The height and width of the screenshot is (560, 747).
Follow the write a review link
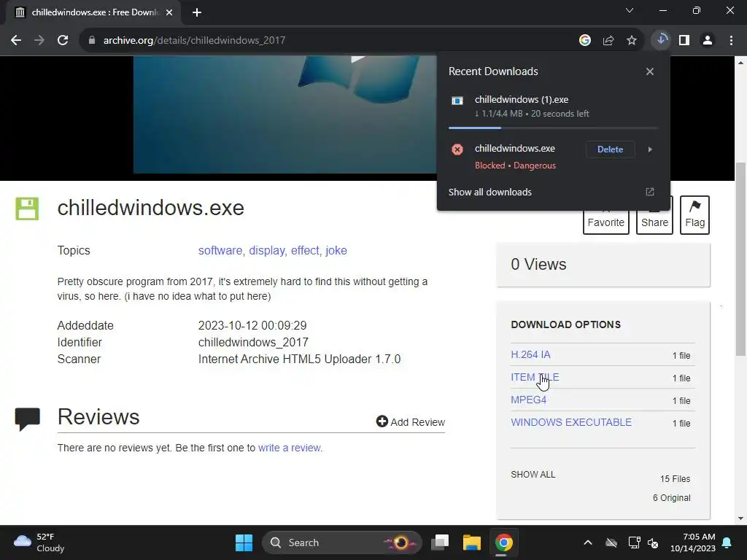[289, 448]
